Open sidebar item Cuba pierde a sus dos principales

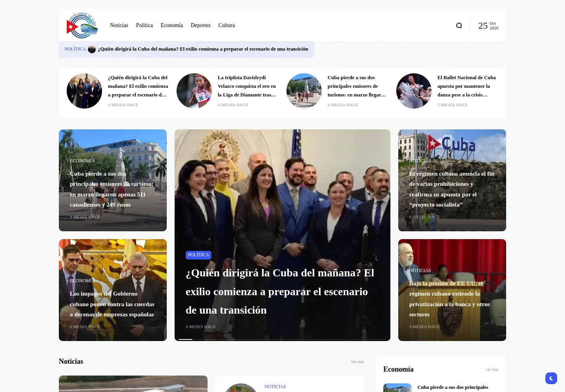[453, 387]
